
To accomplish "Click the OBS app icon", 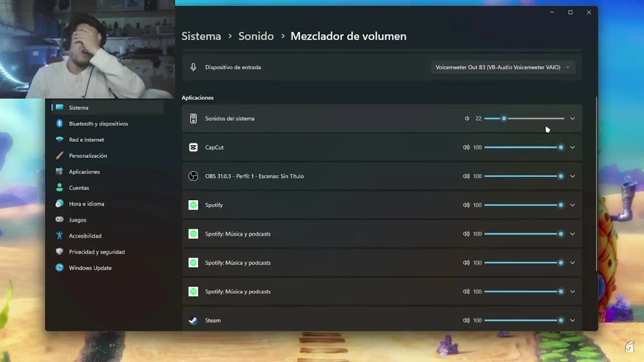I will 193,176.
